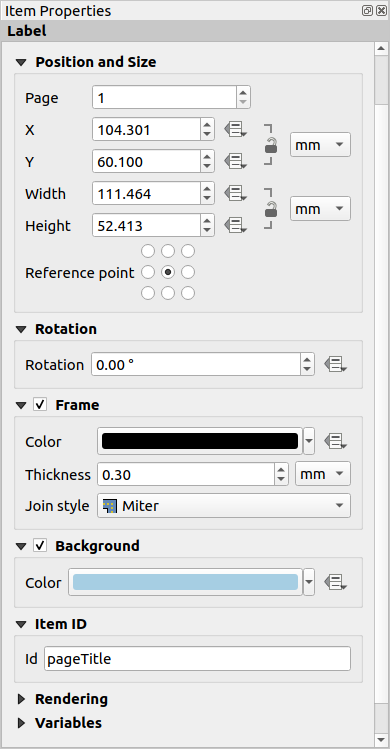
Task: Collapse the Rotation section
Action: [21, 329]
